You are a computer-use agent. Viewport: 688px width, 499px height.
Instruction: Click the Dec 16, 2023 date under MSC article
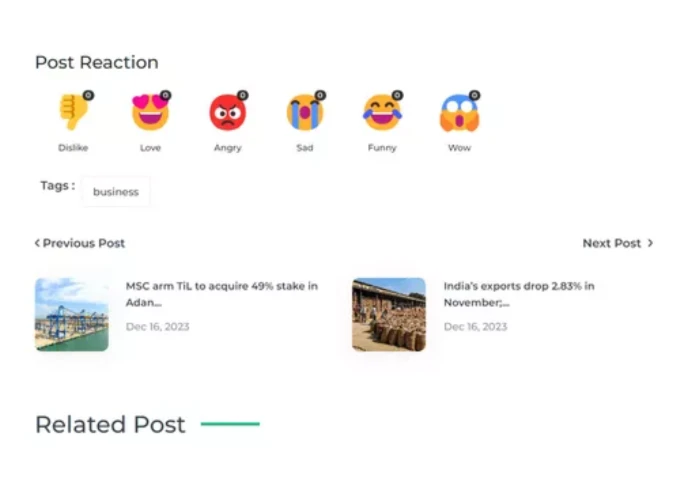[x=157, y=327]
